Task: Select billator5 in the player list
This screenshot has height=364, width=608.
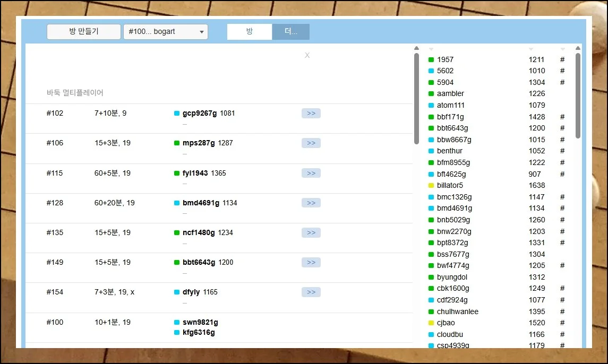Action: tap(450, 186)
